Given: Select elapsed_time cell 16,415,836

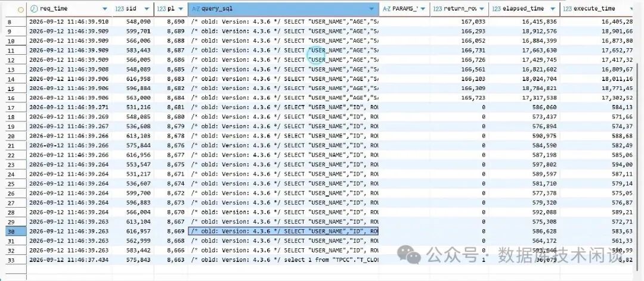Looking at the screenshot, I should (x=524, y=22).
